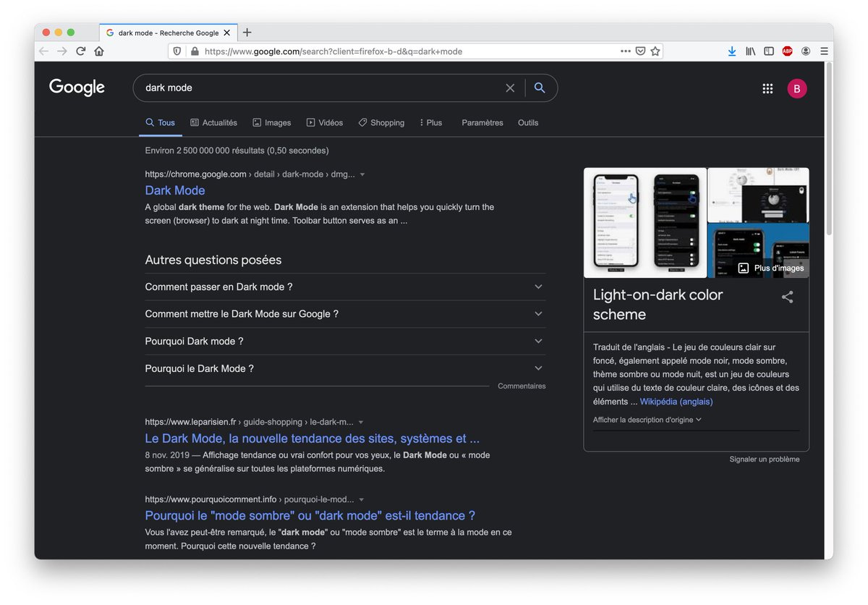Close the dark mode Google tab
868x605 pixels.
[x=227, y=33]
